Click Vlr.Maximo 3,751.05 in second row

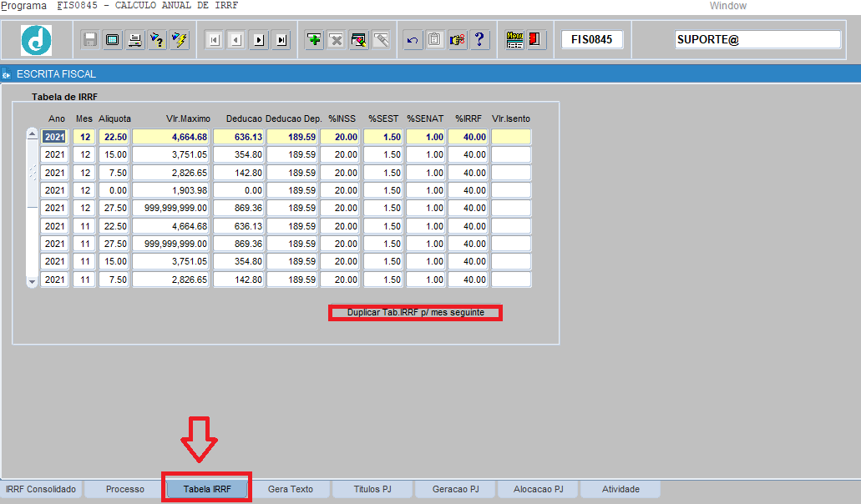click(170, 154)
